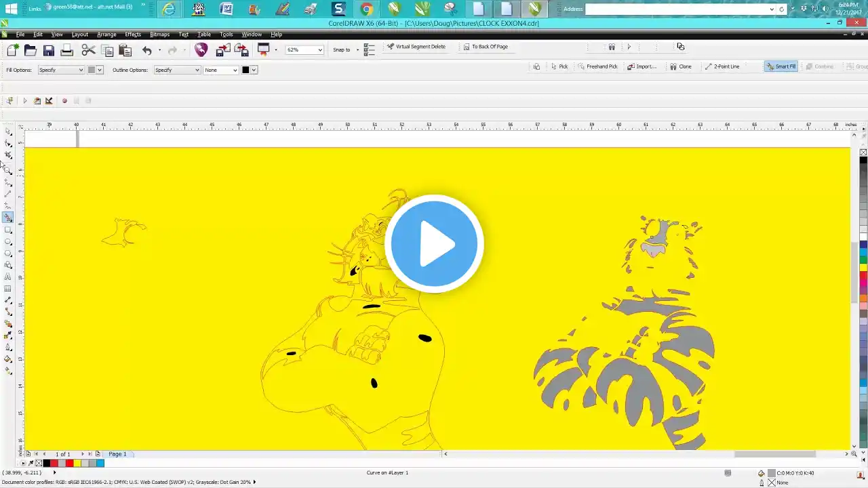Toggle the Pick tool button in property bar
The width and height of the screenshot is (868, 488).
pyautogui.click(x=559, y=66)
